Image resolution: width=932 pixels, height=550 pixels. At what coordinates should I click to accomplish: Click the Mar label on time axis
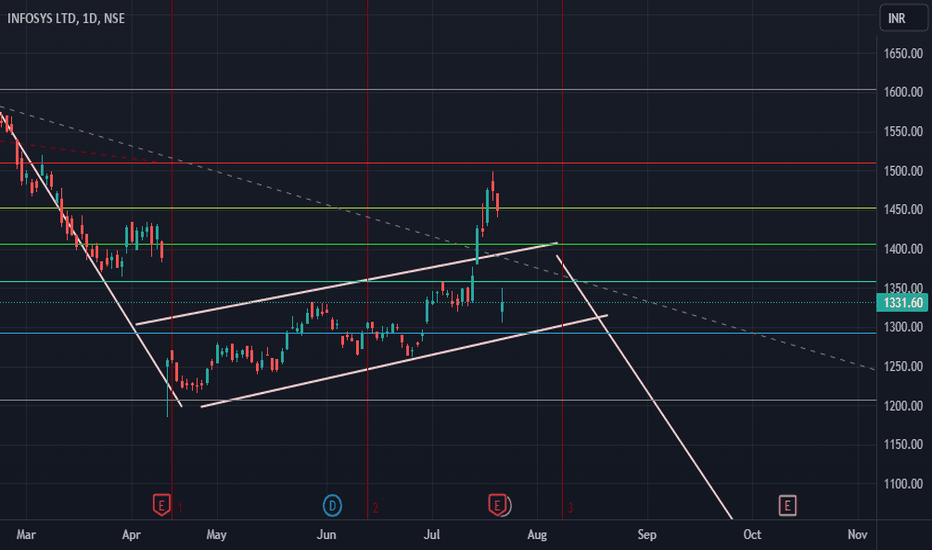click(x=26, y=535)
